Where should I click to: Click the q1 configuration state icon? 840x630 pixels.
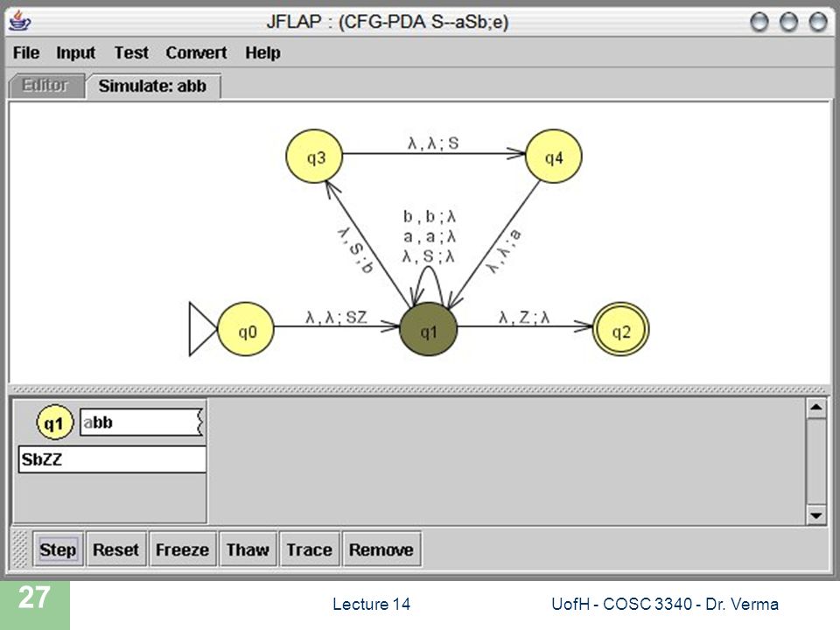[x=53, y=423]
